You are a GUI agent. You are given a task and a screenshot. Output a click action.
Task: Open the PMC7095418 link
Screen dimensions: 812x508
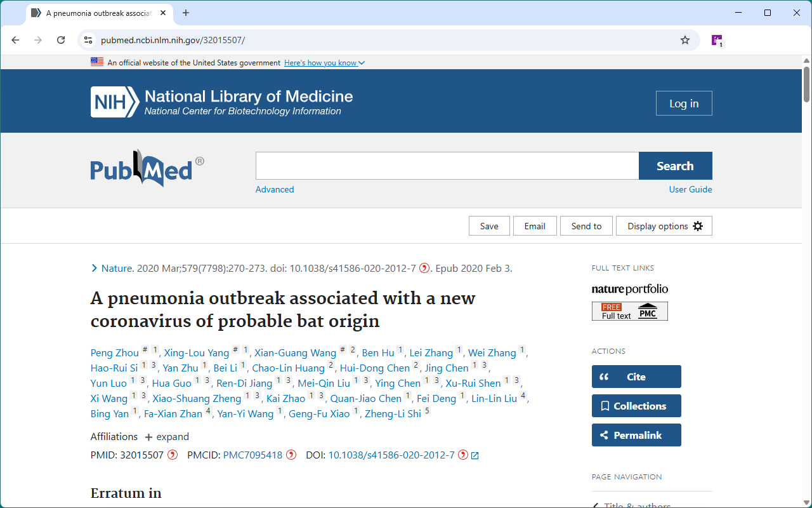(x=252, y=455)
